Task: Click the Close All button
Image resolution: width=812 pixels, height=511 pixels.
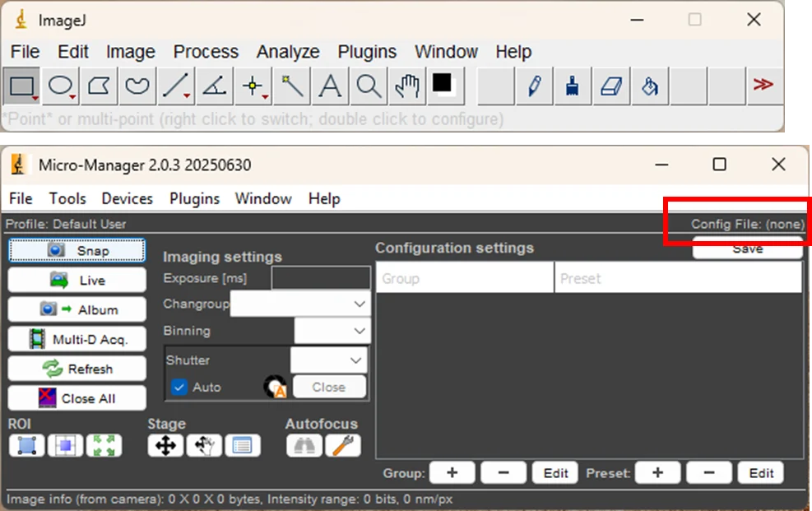Action: [77, 398]
